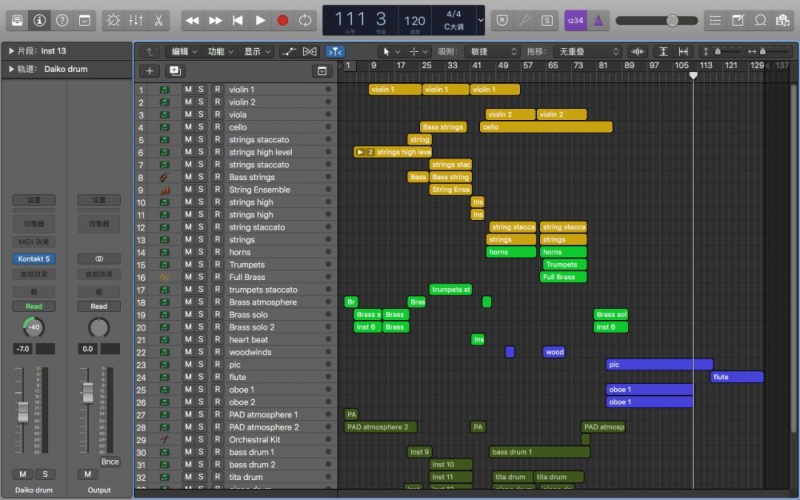The width and height of the screenshot is (800, 500).
Task: Mute the violin 1 track
Action: click(188, 89)
